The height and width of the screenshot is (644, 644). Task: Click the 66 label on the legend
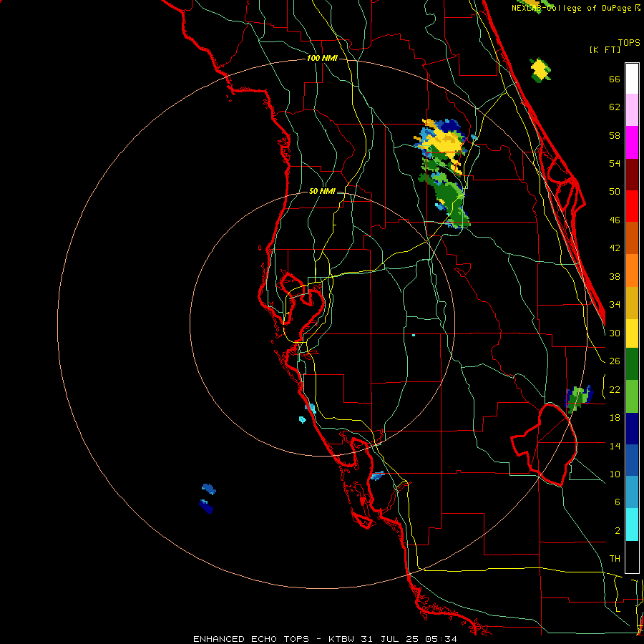[x=615, y=79]
